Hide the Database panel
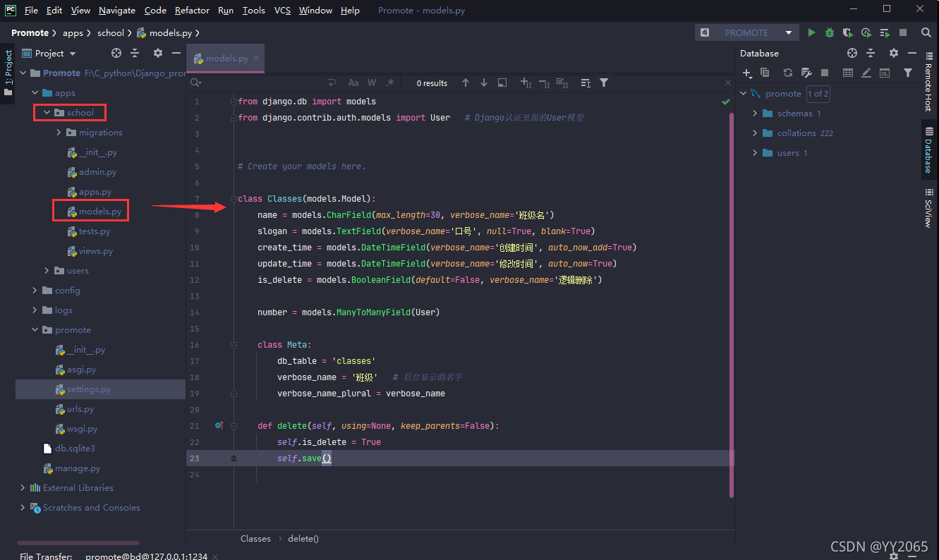The width and height of the screenshot is (939, 560). coord(912,53)
